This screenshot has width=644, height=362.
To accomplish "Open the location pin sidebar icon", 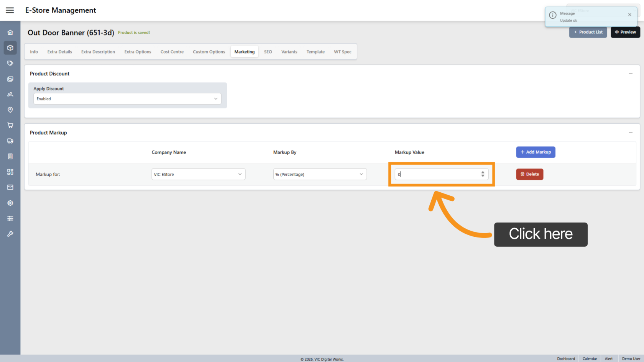I will pos(10,110).
